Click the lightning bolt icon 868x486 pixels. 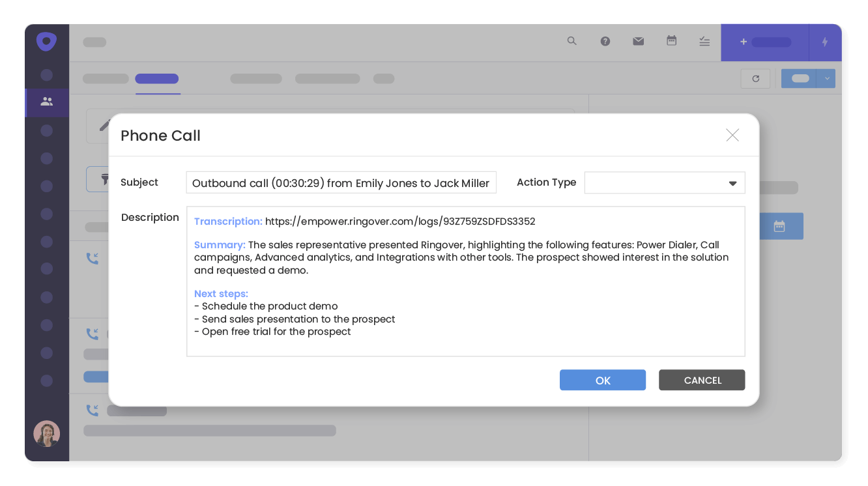[825, 42]
